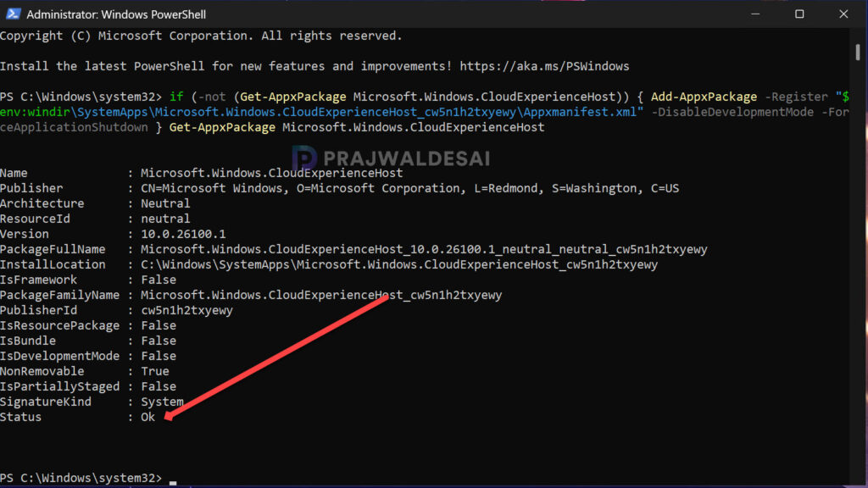
Task: Click the SignatureKind field label
Action: coord(46,402)
